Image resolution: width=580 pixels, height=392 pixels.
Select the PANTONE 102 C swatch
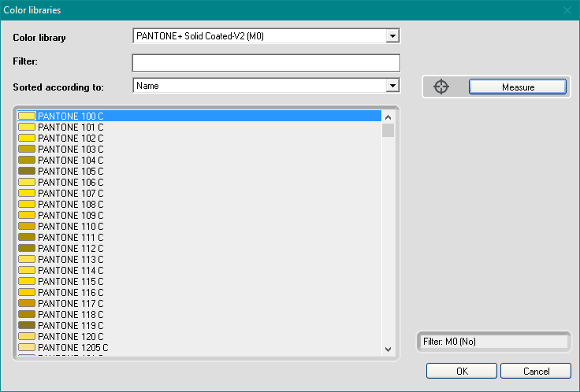(27, 139)
